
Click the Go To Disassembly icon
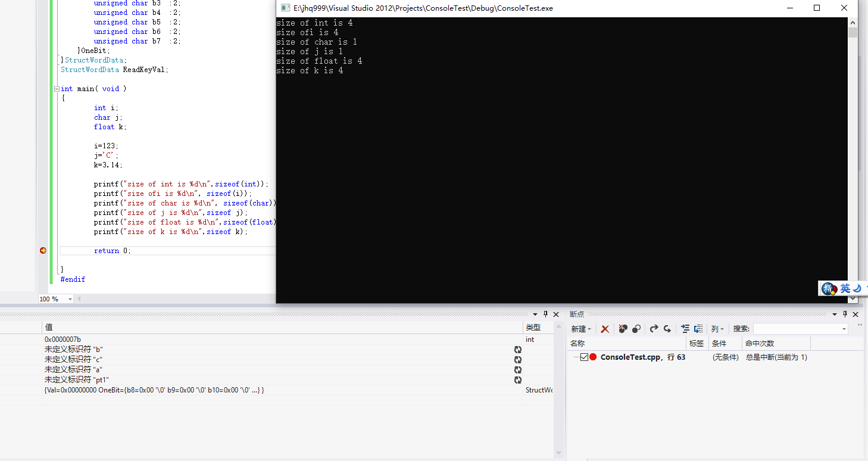(698, 329)
